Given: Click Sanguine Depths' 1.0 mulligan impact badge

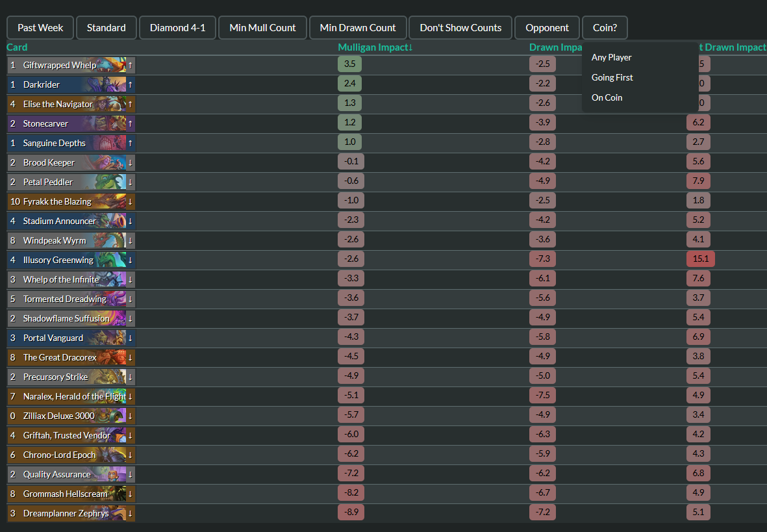Looking at the screenshot, I should tap(350, 142).
